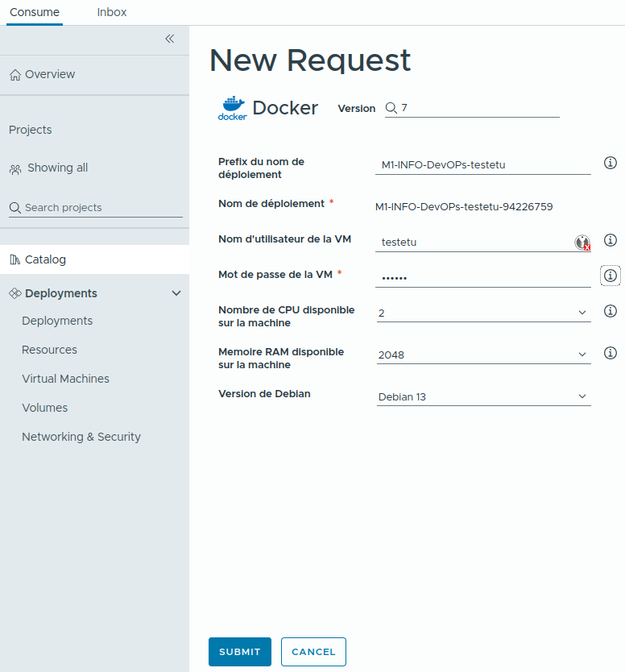Image resolution: width=625 pixels, height=672 pixels.
Task: Collapse the Deployments section chevron
Action: [x=176, y=292]
